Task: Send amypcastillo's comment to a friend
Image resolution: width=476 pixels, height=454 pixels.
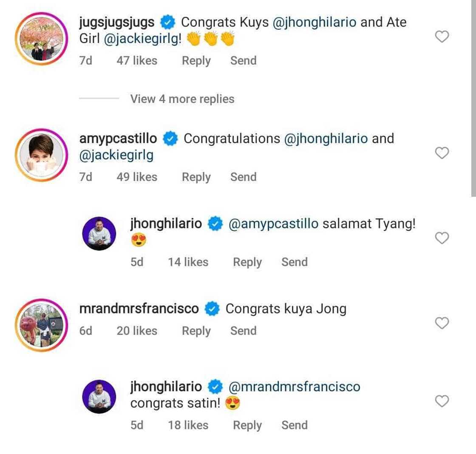Action: pyautogui.click(x=243, y=177)
